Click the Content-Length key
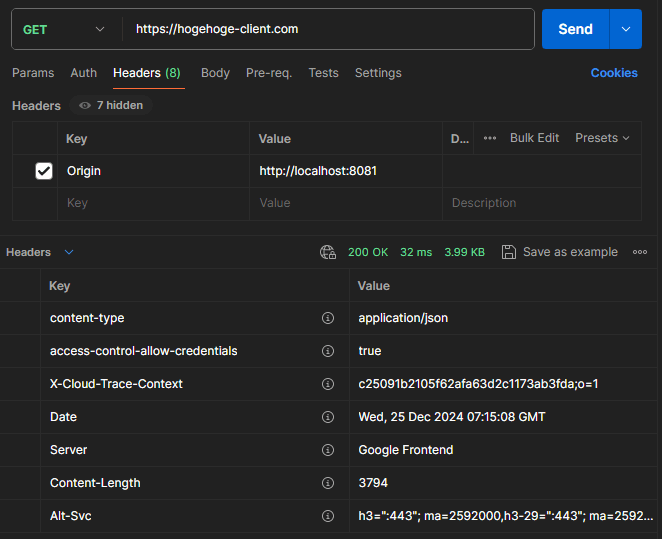Image resolution: width=662 pixels, height=539 pixels. [x=95, y=483]
